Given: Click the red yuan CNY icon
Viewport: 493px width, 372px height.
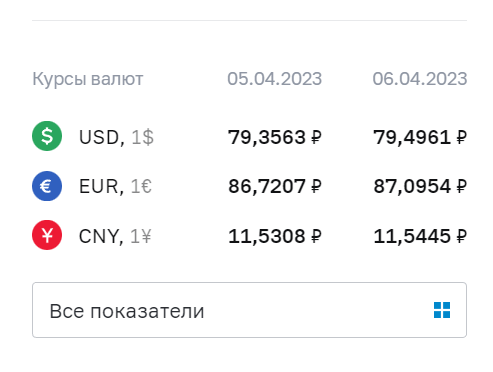Looking at the screenshot, I should click(x=47, y=235).
